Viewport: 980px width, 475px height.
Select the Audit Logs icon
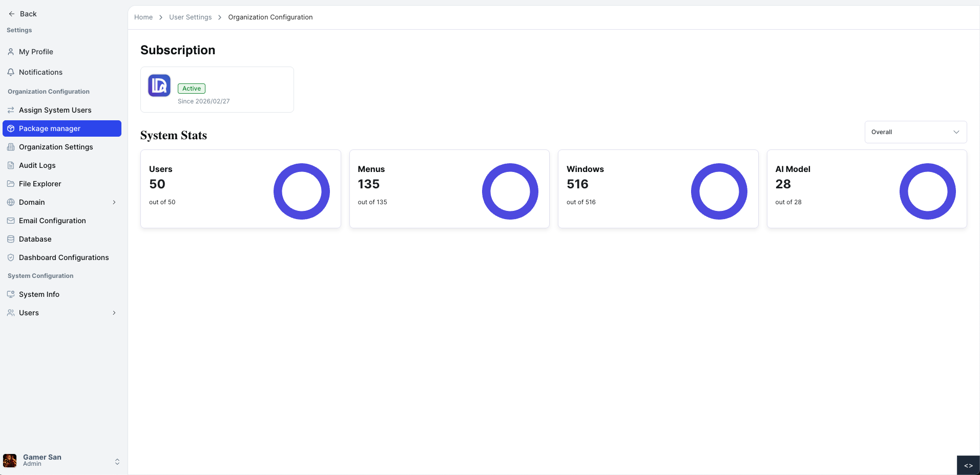click(x=11, y=165)
